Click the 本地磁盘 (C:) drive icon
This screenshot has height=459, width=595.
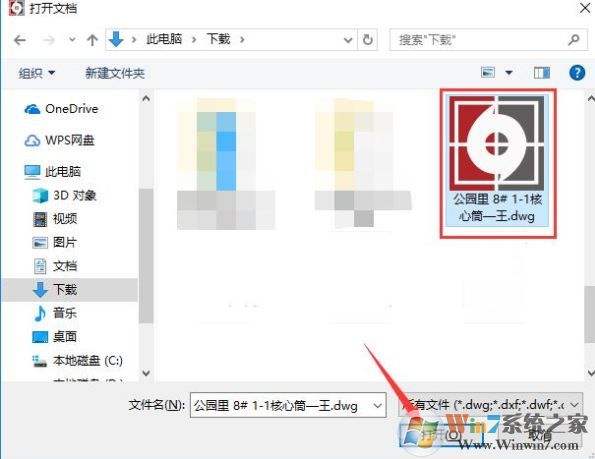(39, 361)
